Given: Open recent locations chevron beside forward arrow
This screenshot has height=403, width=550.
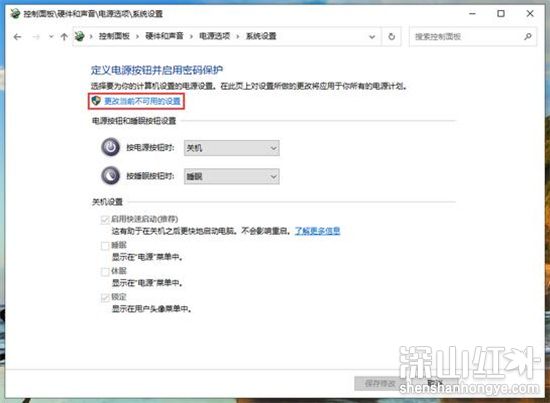Looking at the screenshot, I should [x=51, y=36].
